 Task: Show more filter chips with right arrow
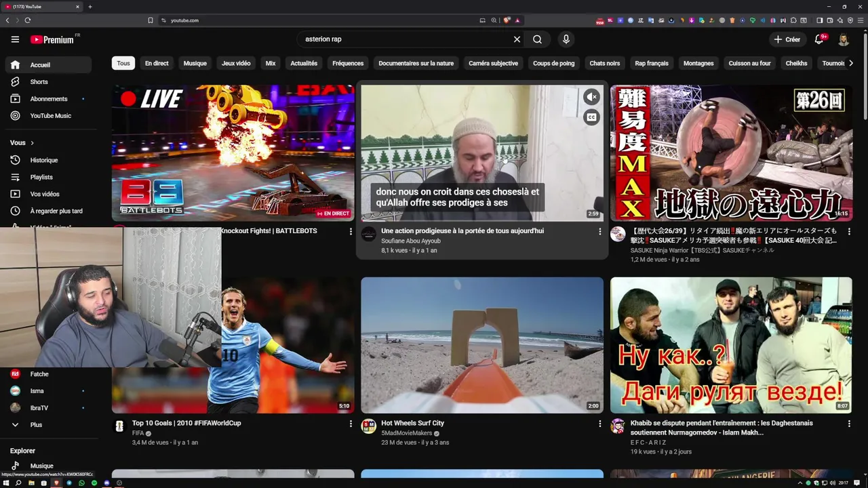(x=851, y=63)
